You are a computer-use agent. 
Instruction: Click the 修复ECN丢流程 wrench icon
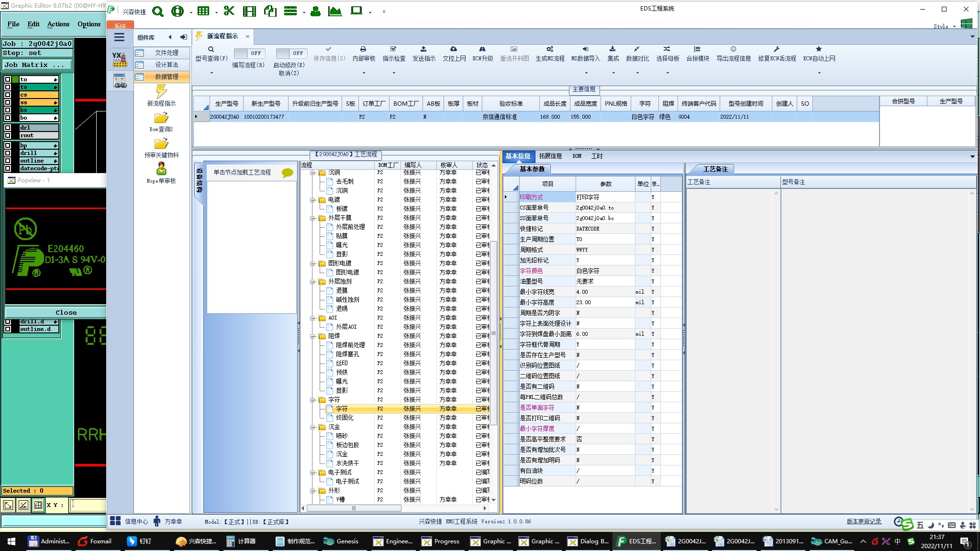[777, 49]
